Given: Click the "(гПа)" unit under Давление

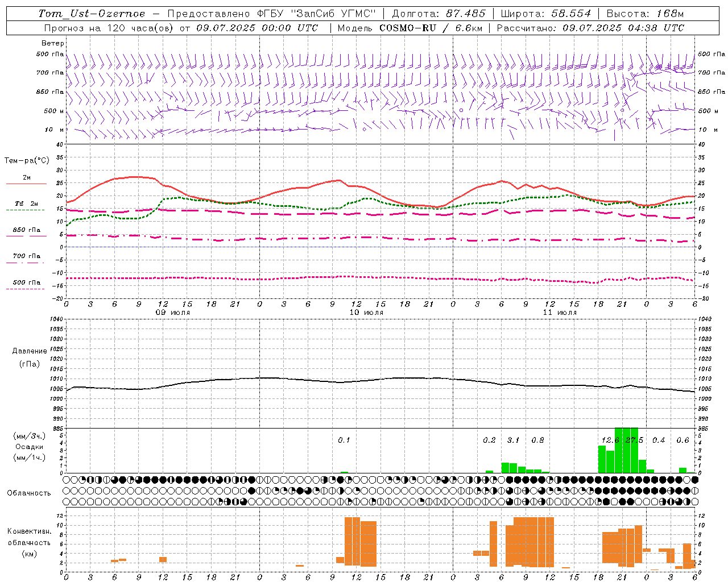Looking at the screenshot, I should (30, 364).
